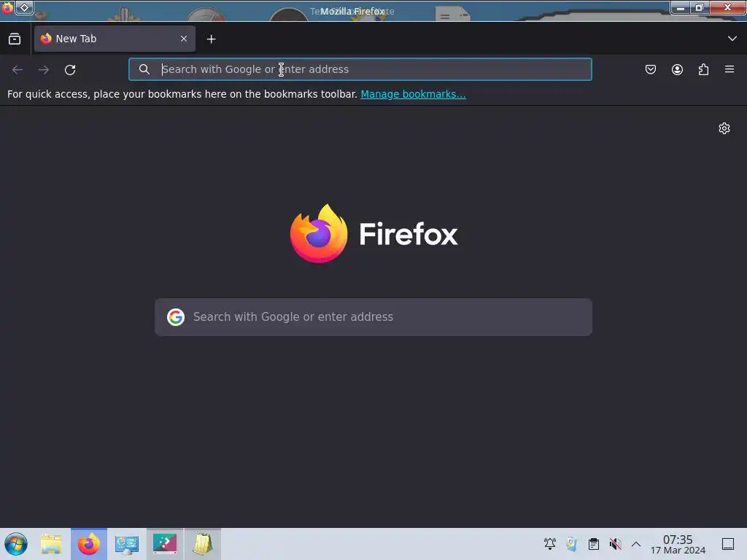
Task: Toggle the muted volume tray icon
Action: (615, 544)
